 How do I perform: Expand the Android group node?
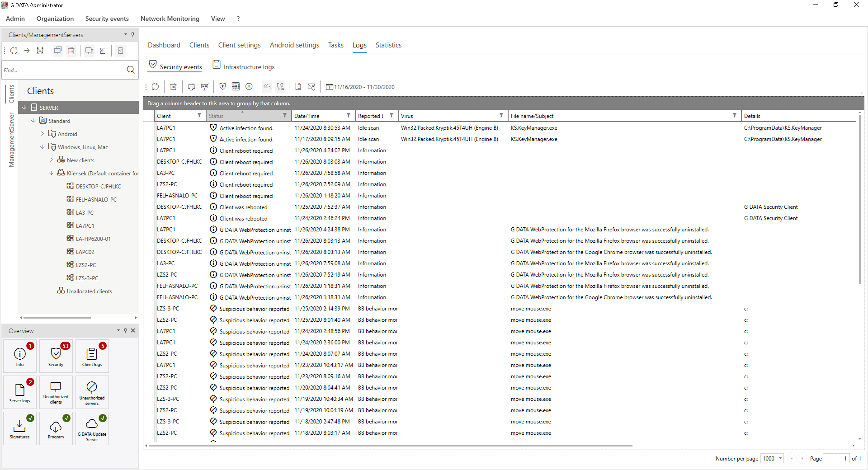pos(42,134)
